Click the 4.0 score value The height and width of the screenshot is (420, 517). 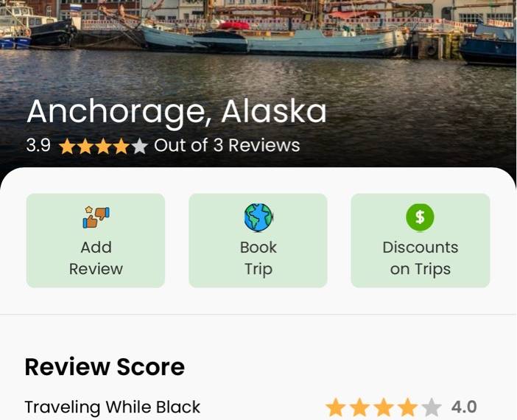[464, 407]
